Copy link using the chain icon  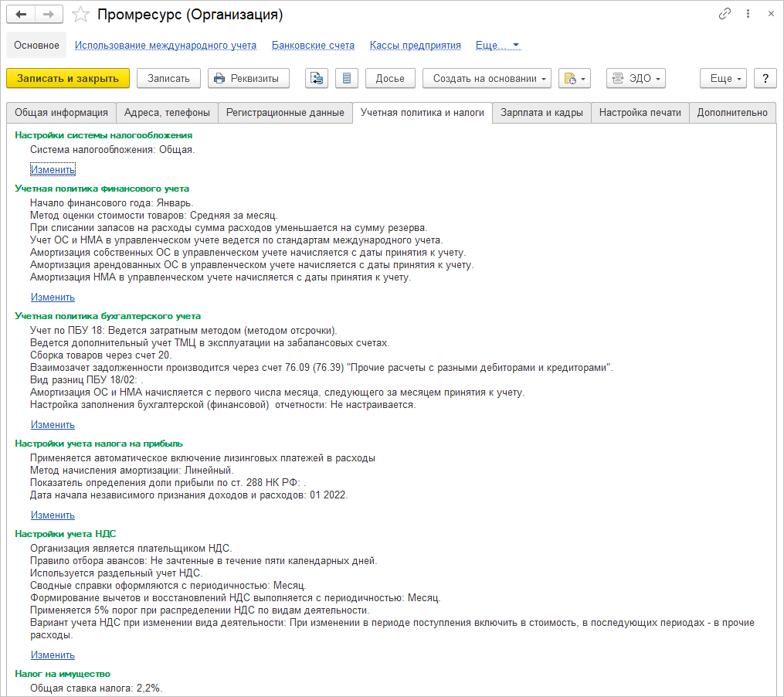coord(725,14)
